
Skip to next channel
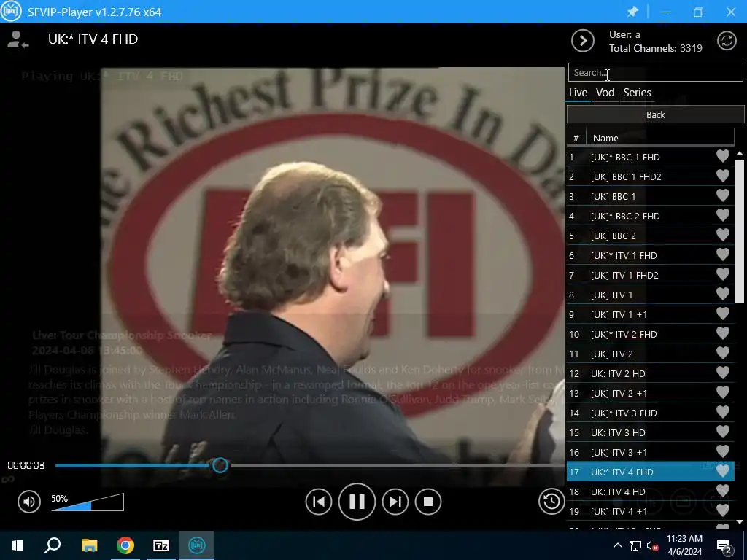395,502
